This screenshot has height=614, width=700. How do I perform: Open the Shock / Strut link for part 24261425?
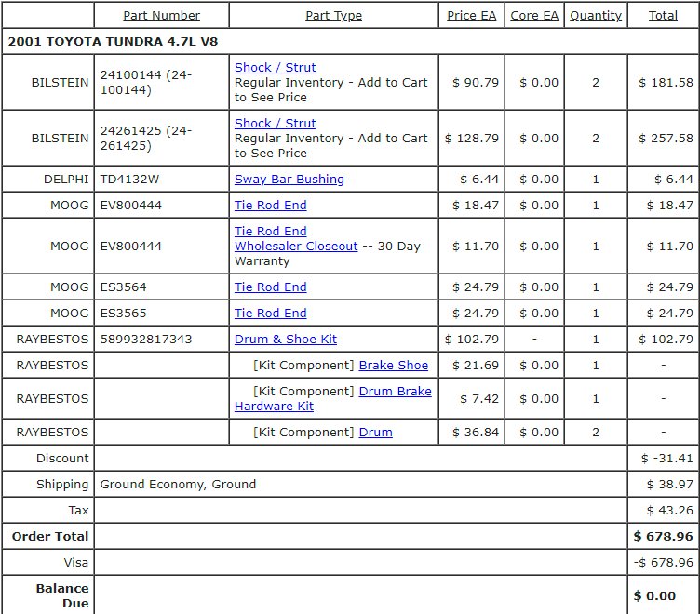pyautogui.click(x=275, y=123)
